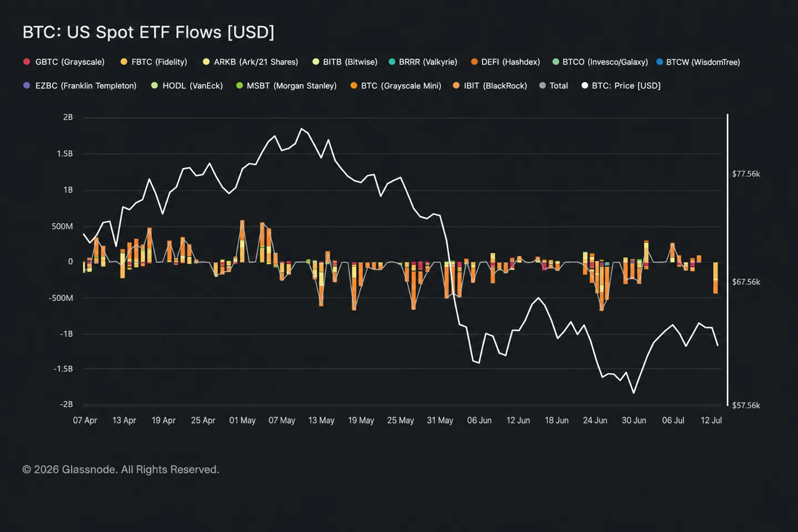Click the $57.56k price axis label
The width and height of the screenshot is (798, 532).
tap(746, 406)
